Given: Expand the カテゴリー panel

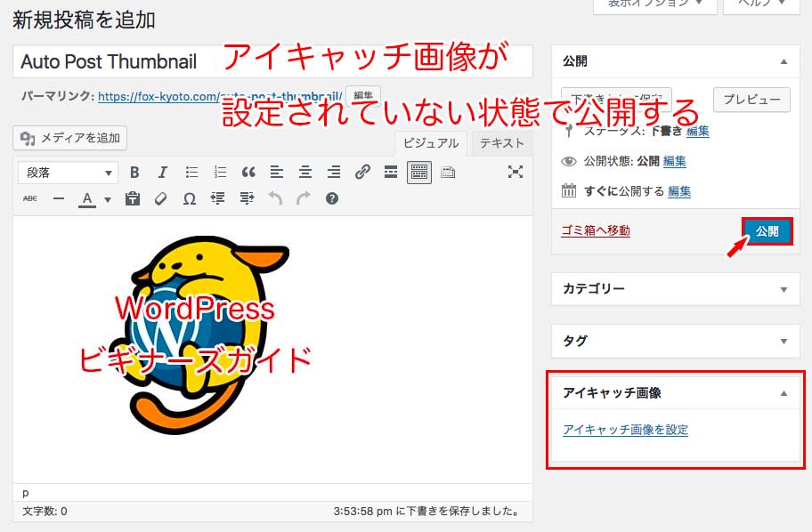Looking at the screenshot, I should [x=784, y=289].
